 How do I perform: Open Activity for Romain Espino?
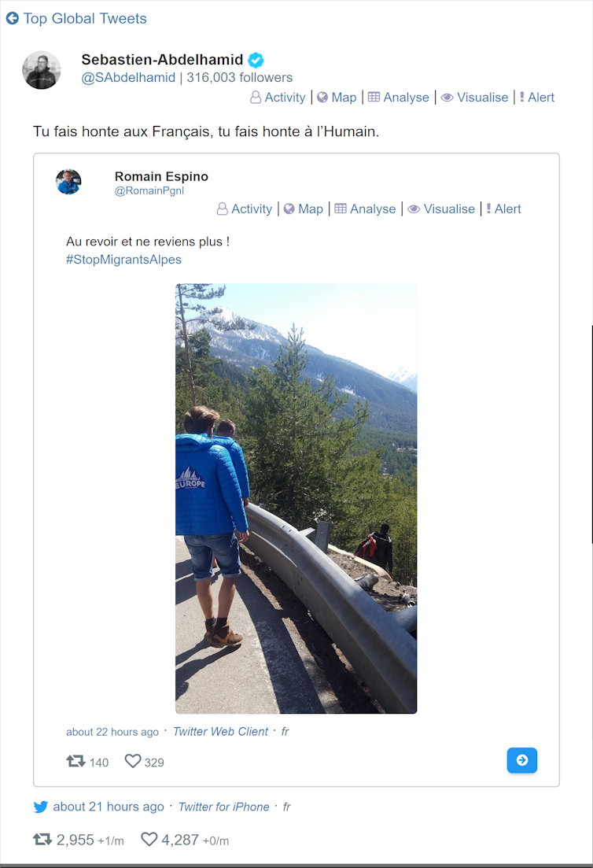tap(245, 209)
